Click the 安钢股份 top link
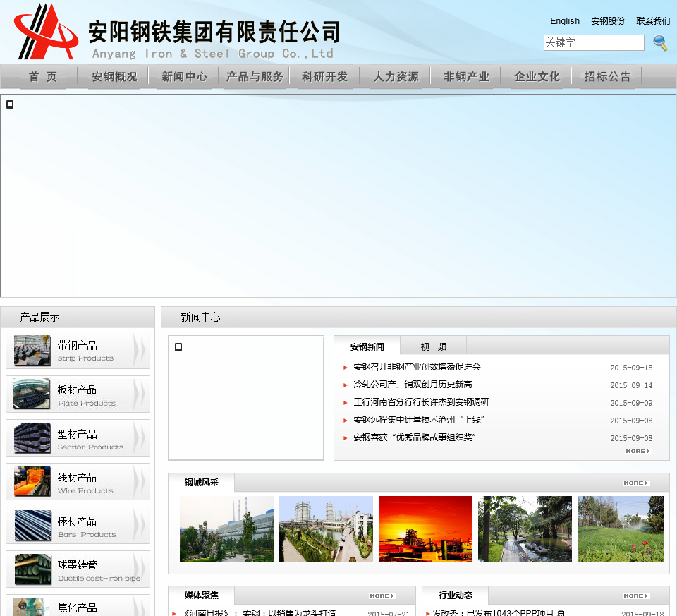677x616 pixels. [x=608, y=20]
